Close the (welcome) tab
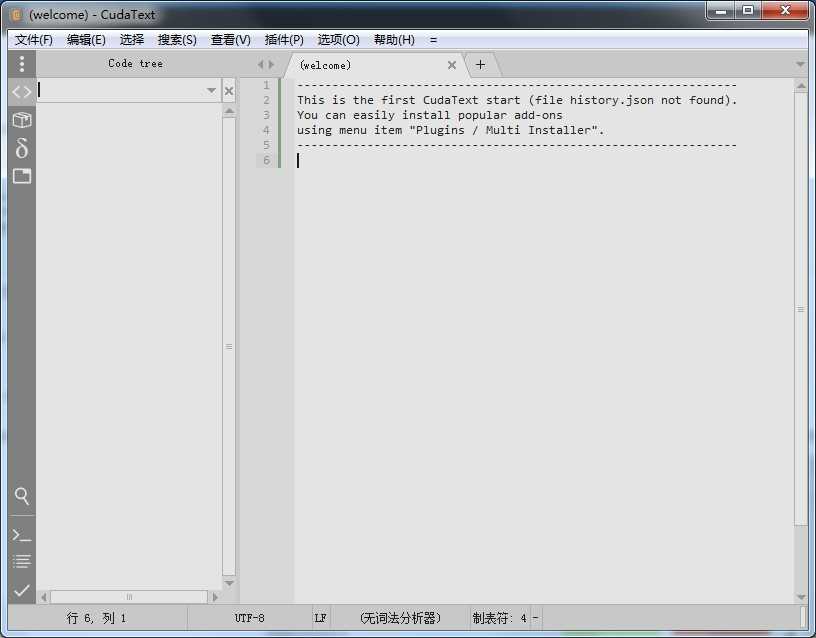The width and height of the screenshot is (816, 638). point(452,65)
